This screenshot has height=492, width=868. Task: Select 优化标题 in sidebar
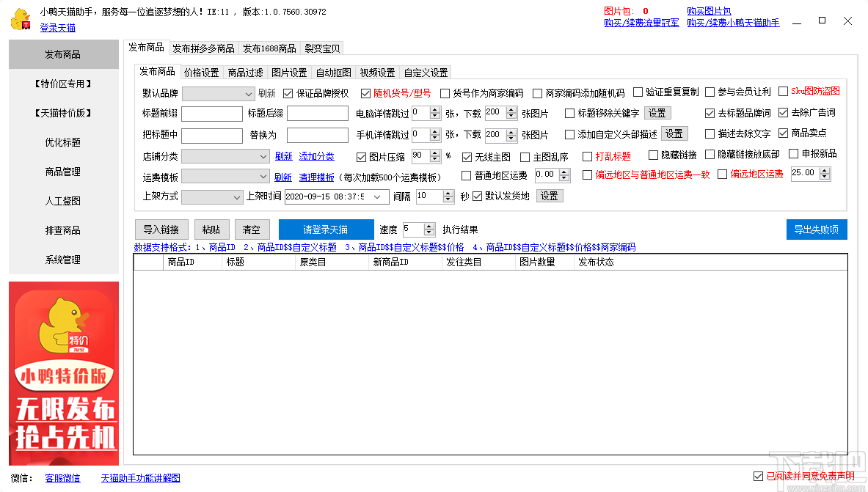(x=63, y=142)
